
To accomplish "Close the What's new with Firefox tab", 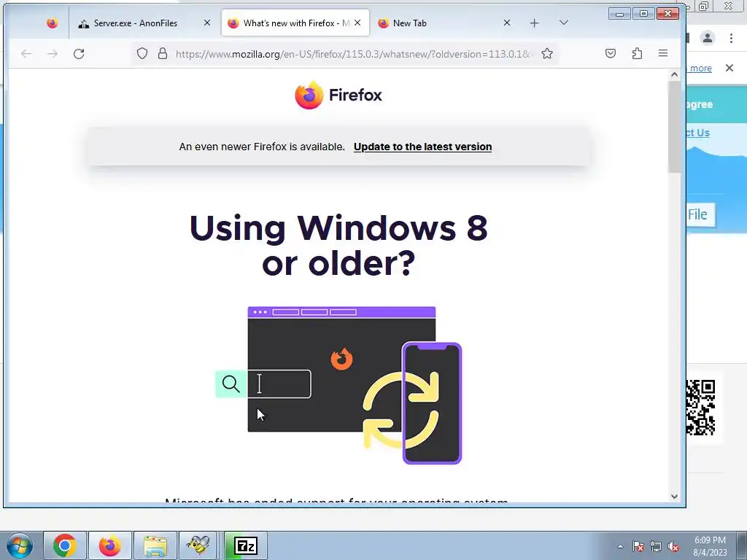I will [x=357, y=23].
